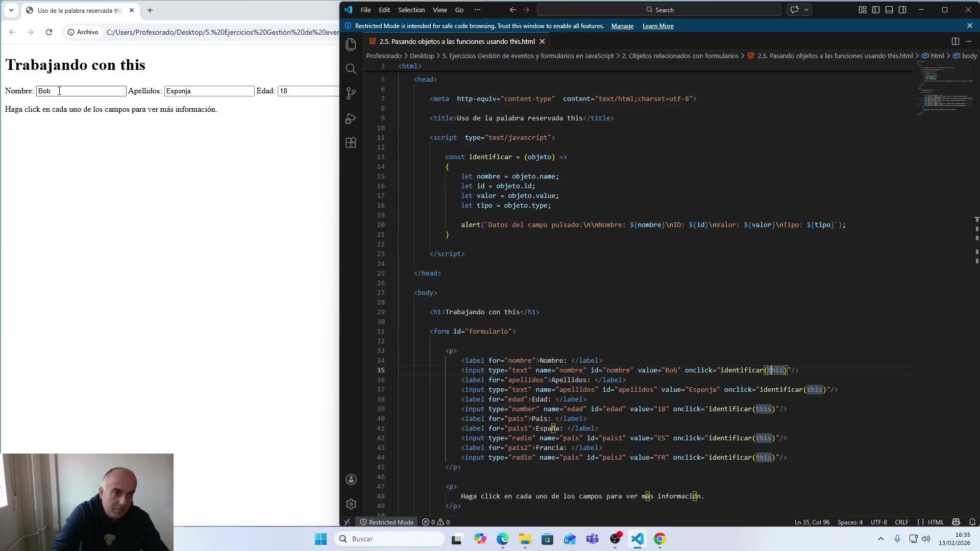Open the customize layout icon
Screen dimensions: 980x551
pos(863,10)
